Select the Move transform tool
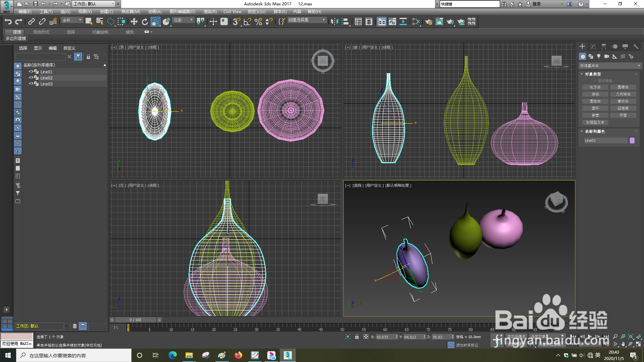Screen dimensions: 644x362 click(134, 22)
